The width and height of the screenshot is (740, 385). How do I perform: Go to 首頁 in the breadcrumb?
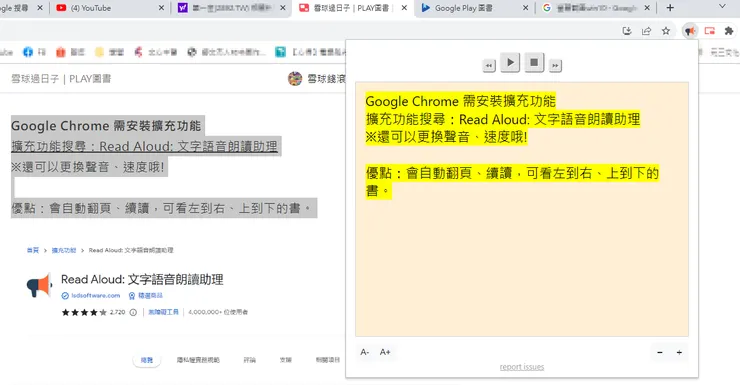(33, 250)
